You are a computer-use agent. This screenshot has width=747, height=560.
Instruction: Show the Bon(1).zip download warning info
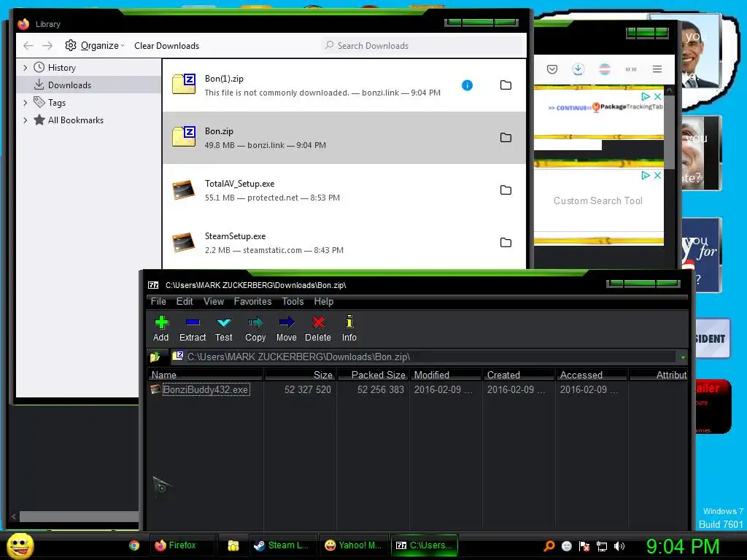pyautogui.click(x=468, y=85)
